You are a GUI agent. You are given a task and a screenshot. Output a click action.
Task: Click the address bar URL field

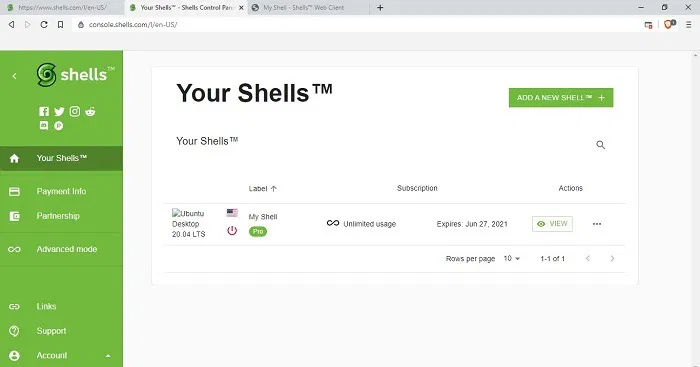tap(355, 25)
